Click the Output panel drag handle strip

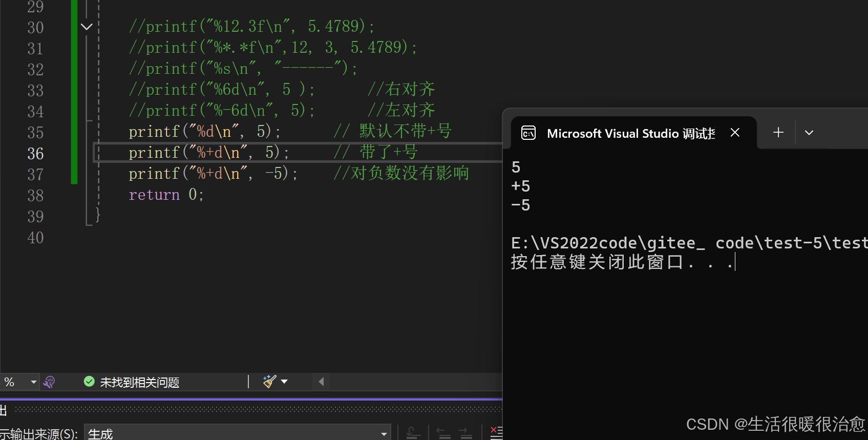pos(259,409)
